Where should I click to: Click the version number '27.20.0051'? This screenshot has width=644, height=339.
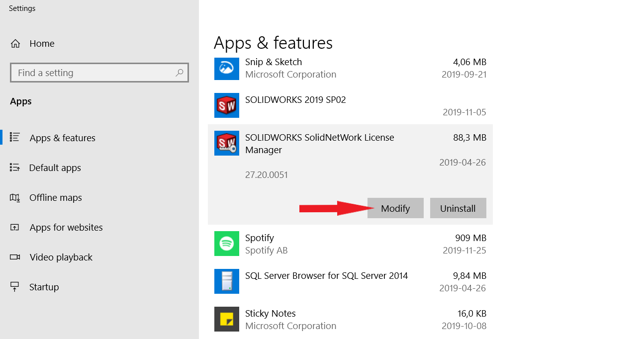coord(267,175)
